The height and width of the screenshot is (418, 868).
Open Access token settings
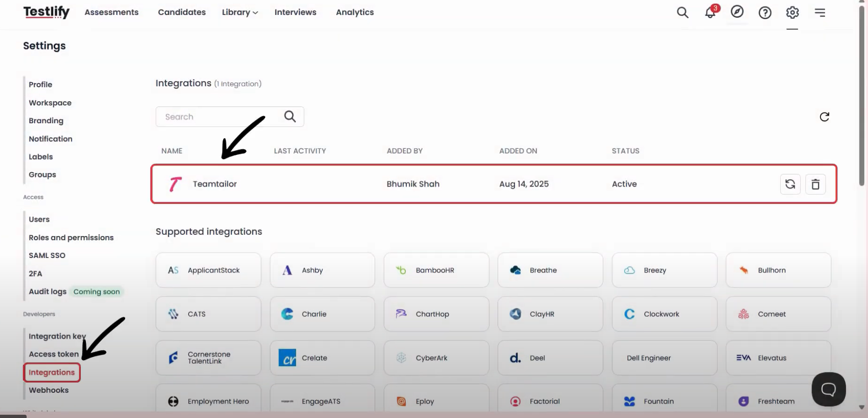pos(54,354)
